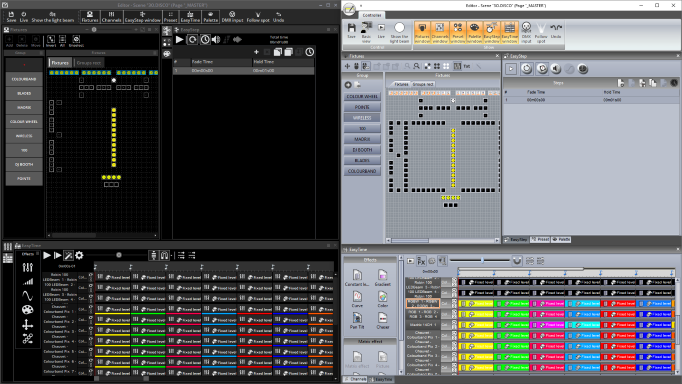
Task: Pick the sine Curve effect in dark Effects list
Action: coord(27,296)
